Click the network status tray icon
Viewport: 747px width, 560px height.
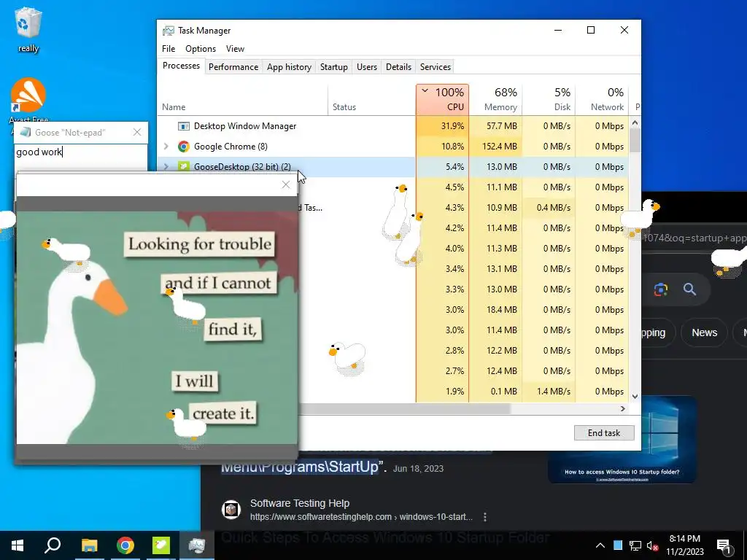635,545
